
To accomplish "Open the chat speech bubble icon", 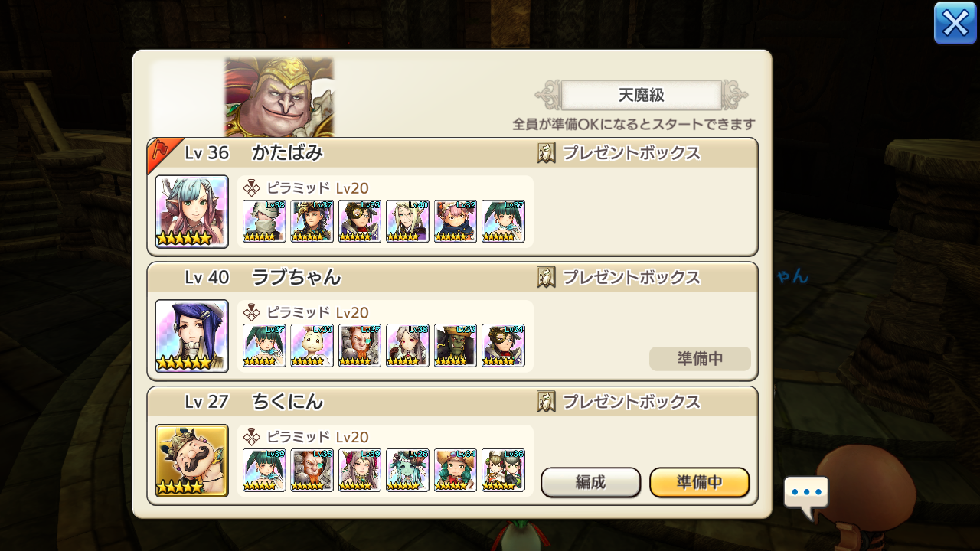I will pyautogui.click(x=805, y=494).
